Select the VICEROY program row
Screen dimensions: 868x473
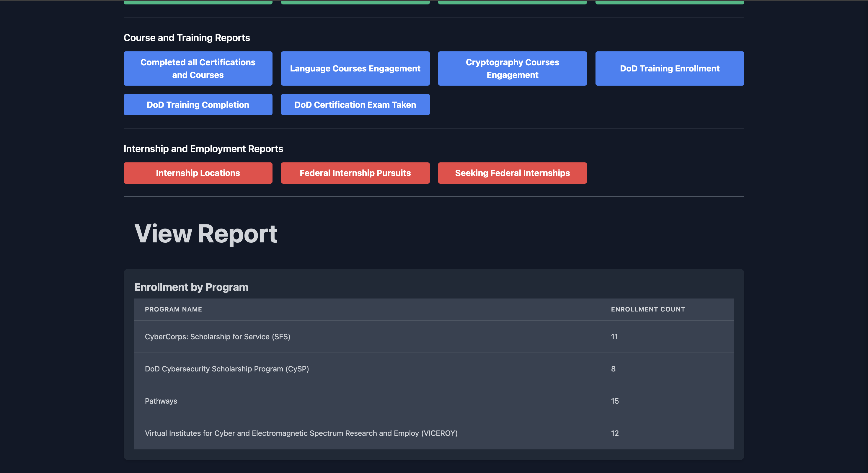point(301,433)
